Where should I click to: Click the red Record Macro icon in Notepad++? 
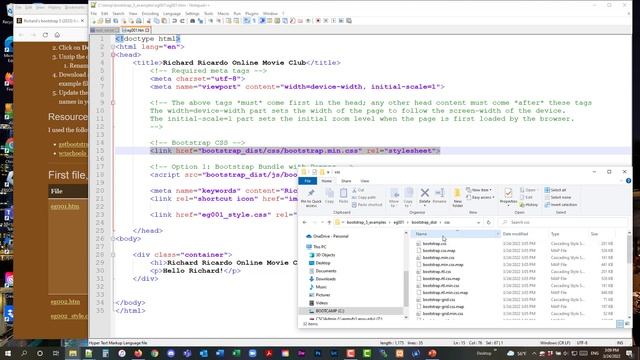click(318, 21)
